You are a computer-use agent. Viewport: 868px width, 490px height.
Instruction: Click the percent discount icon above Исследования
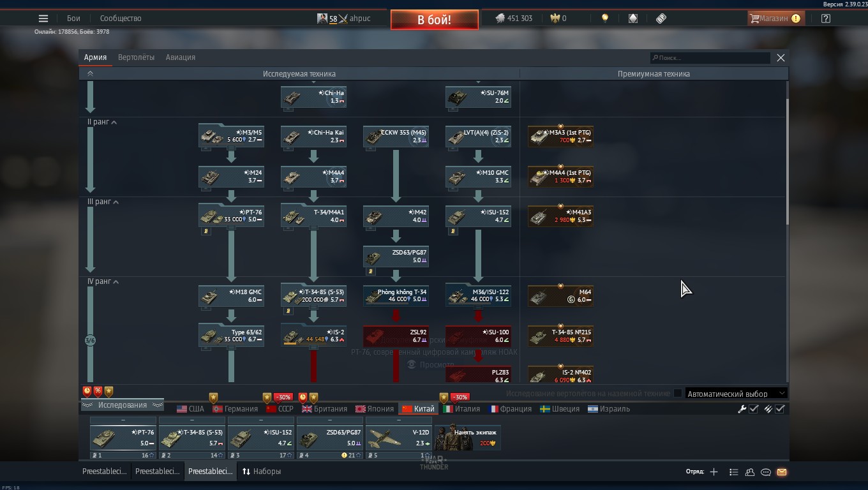tap(98, 391)
